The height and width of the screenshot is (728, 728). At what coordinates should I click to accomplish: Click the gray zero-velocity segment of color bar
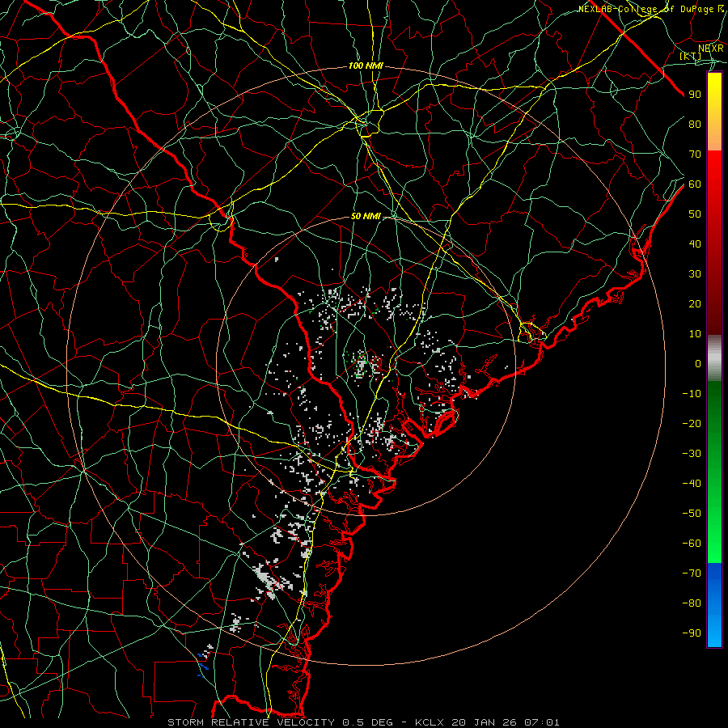pyautogui.click(x=714, y=358)
